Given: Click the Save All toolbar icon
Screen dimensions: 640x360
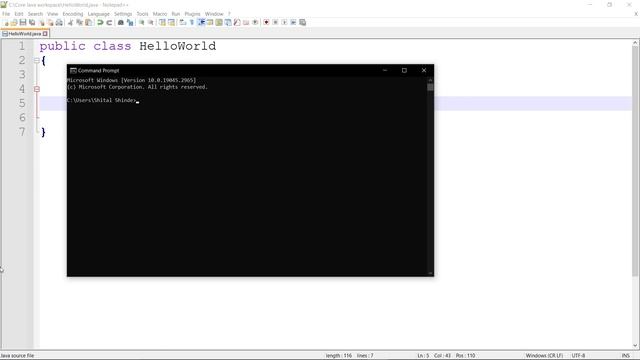Looking at the screenshot, I should tap(32, 22).
